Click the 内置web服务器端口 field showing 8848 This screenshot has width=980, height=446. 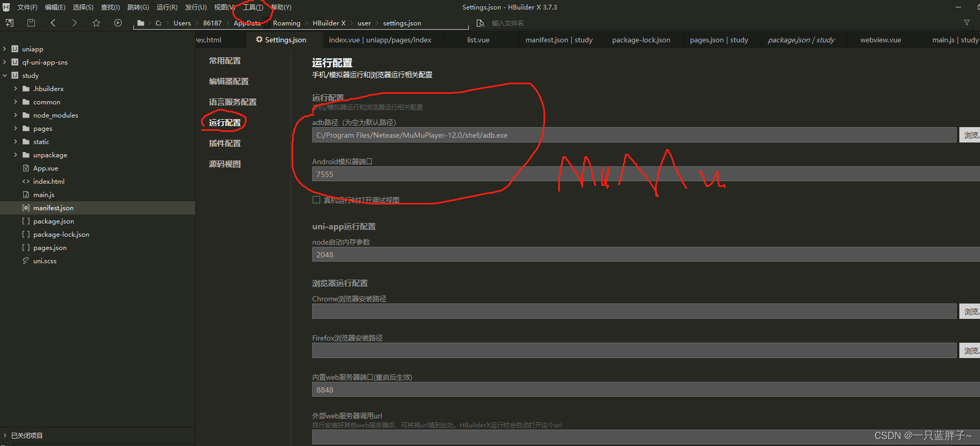pos(646,390)
